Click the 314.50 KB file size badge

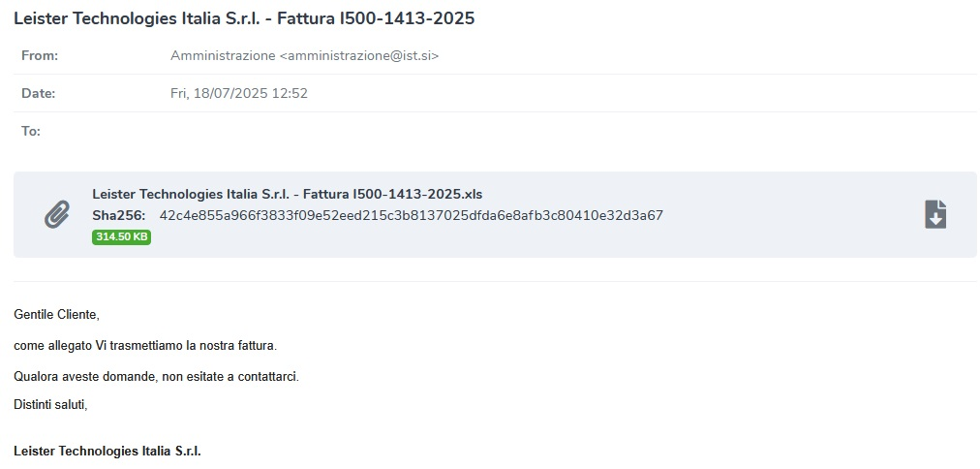pos(121,237)
